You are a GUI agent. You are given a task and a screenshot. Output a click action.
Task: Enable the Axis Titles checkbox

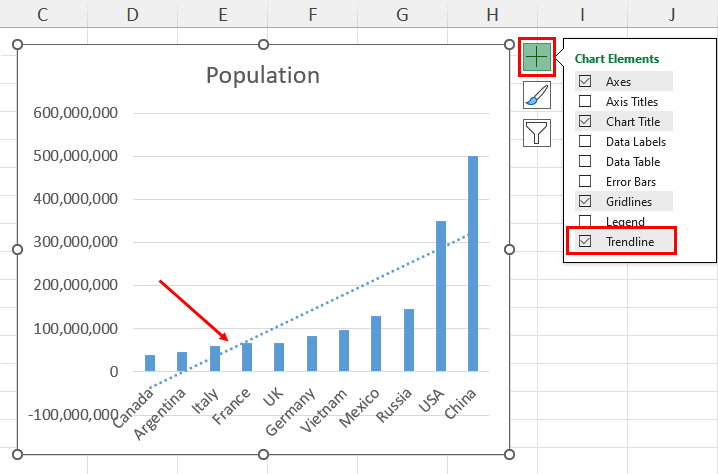coord(585,101)
